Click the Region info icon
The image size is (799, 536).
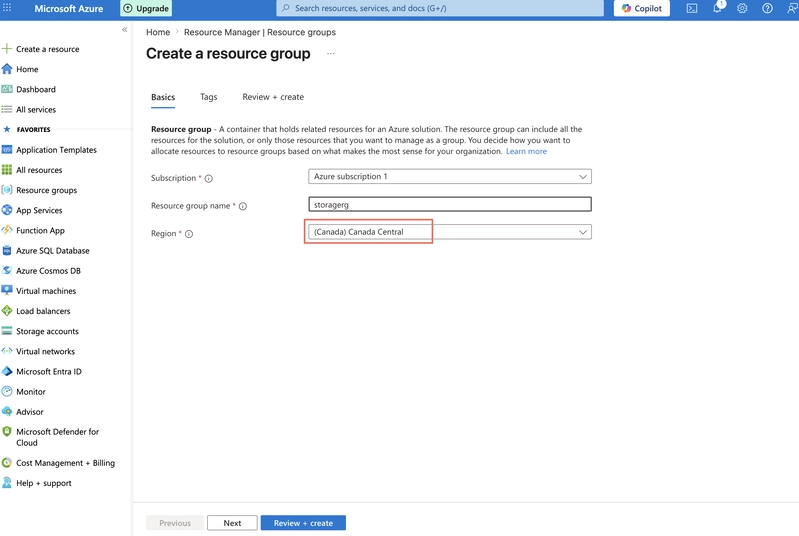pos(189,234)
